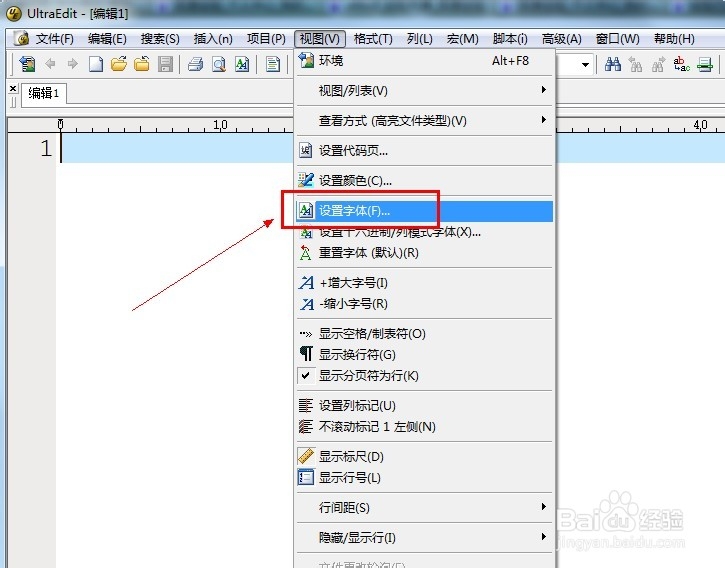Click -缩小字号(R) to shrink the font

424,304
